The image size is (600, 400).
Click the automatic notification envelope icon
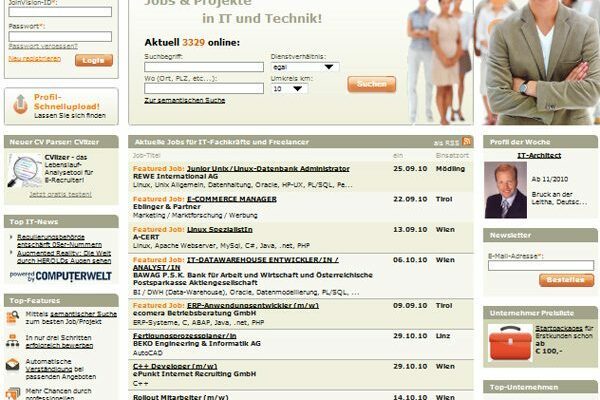point(13,364)
